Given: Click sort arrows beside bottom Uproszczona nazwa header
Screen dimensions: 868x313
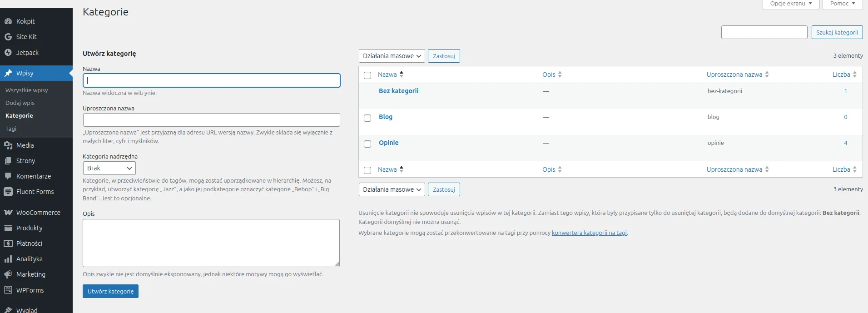Looking at the screenshot, I should (x=767, y=169).
